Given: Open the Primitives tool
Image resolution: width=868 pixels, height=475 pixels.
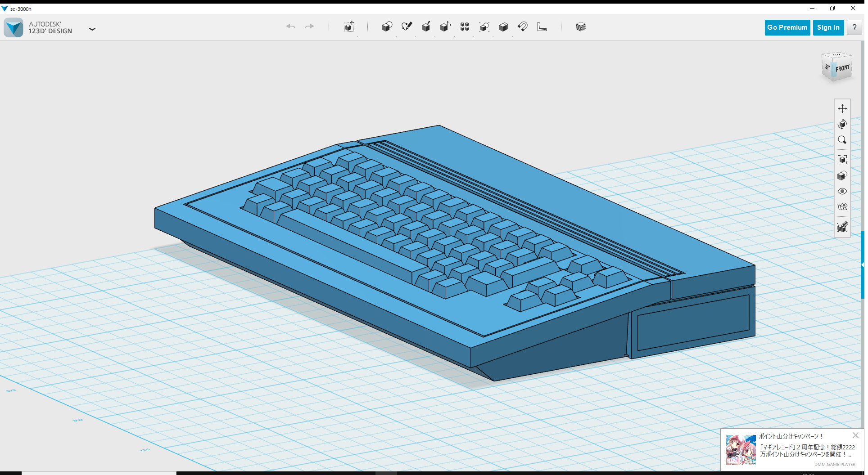Looking at the screenshot, I should tap(388, 27).
